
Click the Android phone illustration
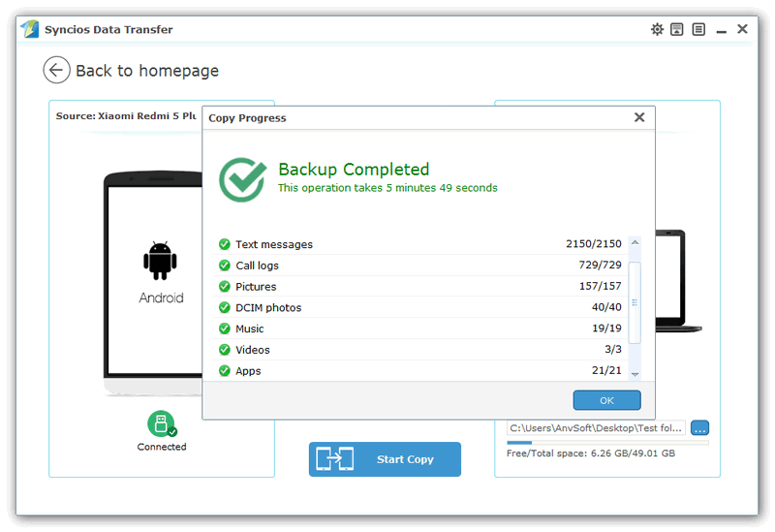pyautogui.click(x=154, y=283)
